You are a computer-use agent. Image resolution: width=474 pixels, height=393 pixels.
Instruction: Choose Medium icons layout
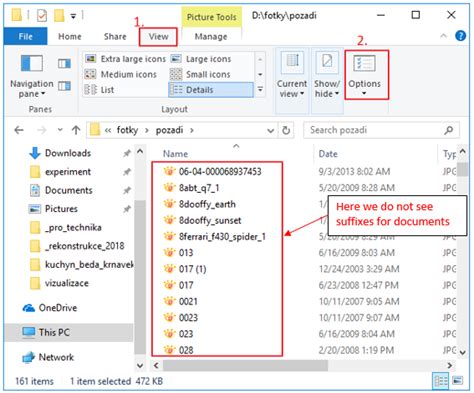tap(121, 74)
